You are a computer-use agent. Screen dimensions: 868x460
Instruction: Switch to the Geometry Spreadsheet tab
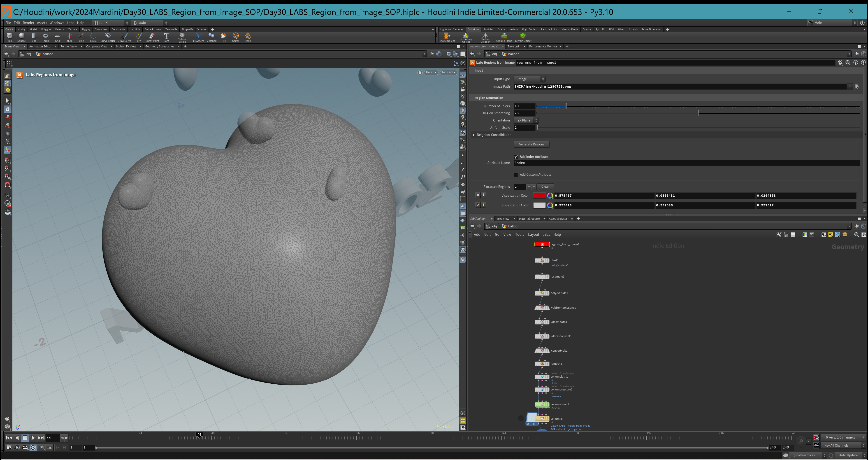160,47
